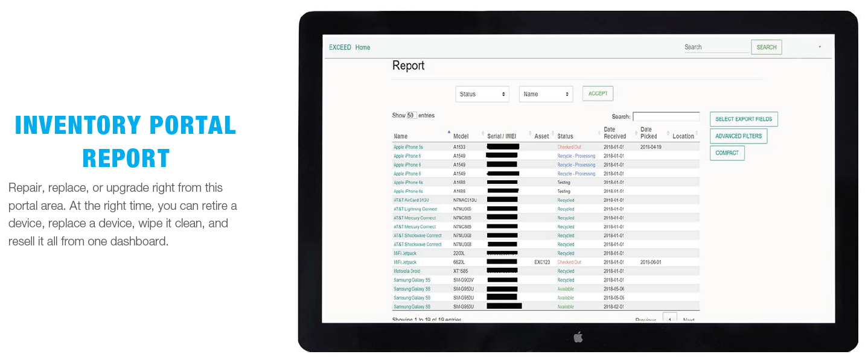This screenshot has height=363, width=868.
Task: Click the SEARCH button in the header
Action: pyautogui.click(x=767, y=47)
